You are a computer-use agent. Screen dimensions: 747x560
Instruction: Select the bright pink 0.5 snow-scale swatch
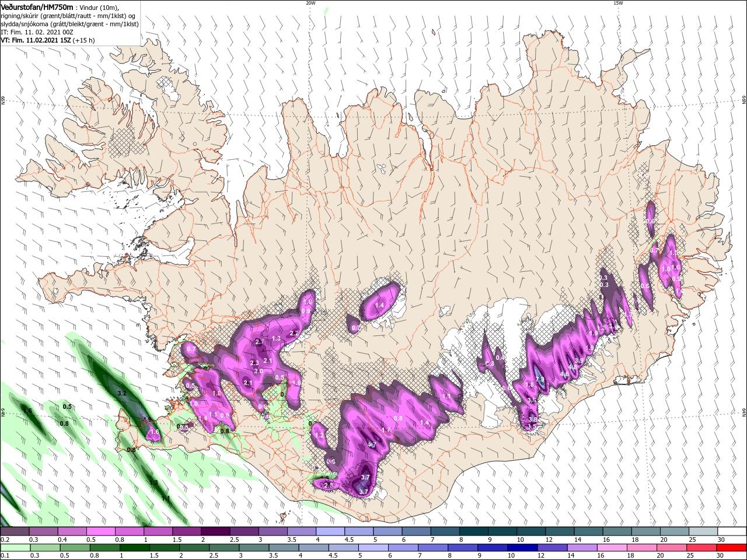(x=100, y=531)
